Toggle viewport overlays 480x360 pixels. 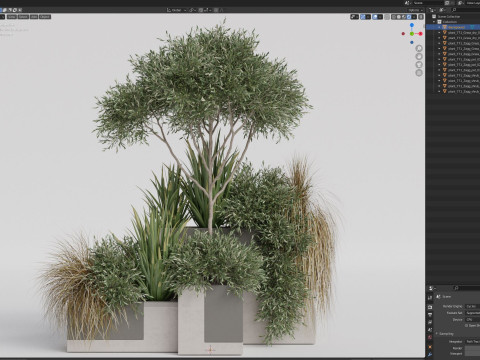tap(375, 17)
